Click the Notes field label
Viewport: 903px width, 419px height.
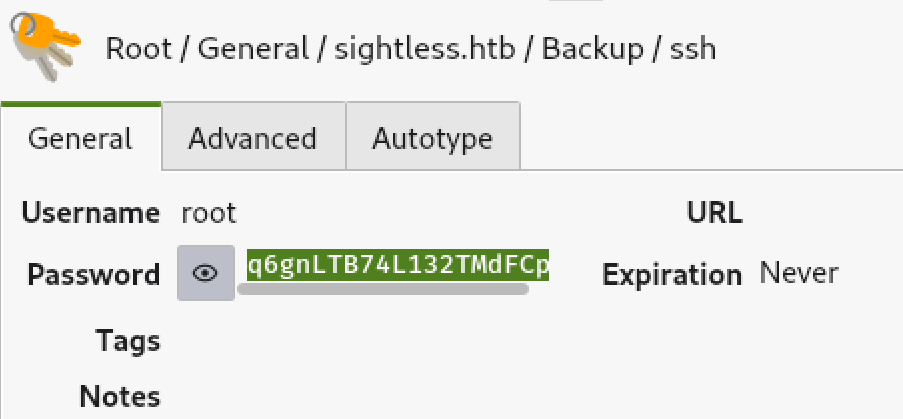point(120,396)
